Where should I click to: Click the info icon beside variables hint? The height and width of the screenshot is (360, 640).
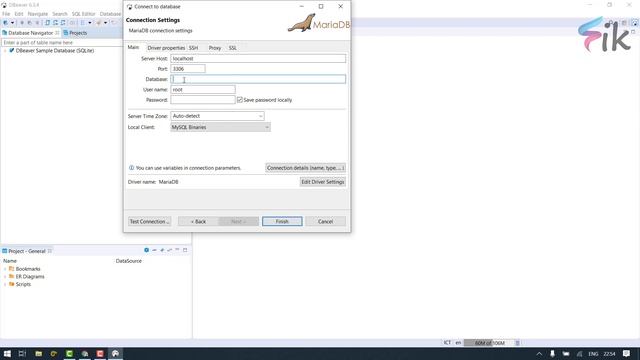point(131,168)
